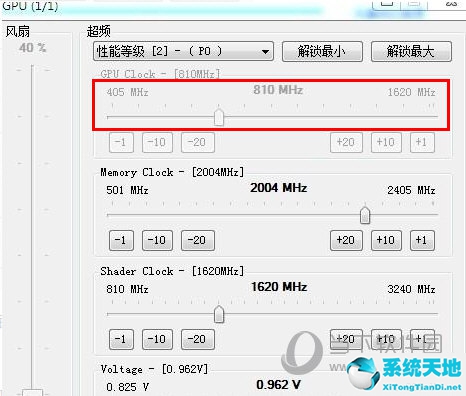Increase Shader Clock by 1

tap(422, 339)
